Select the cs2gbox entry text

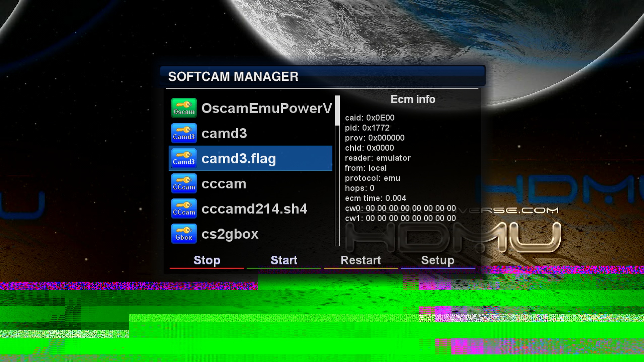click(x=230, y=234)
